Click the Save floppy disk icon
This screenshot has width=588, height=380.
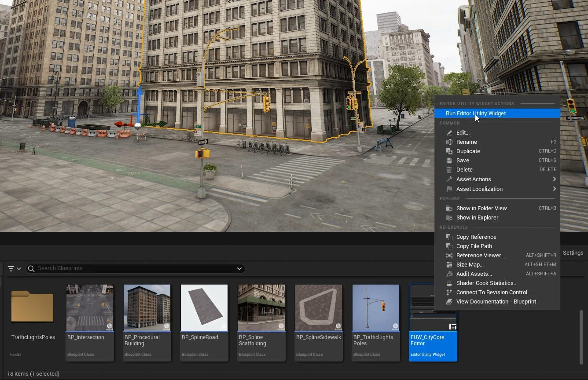point(449,161)
